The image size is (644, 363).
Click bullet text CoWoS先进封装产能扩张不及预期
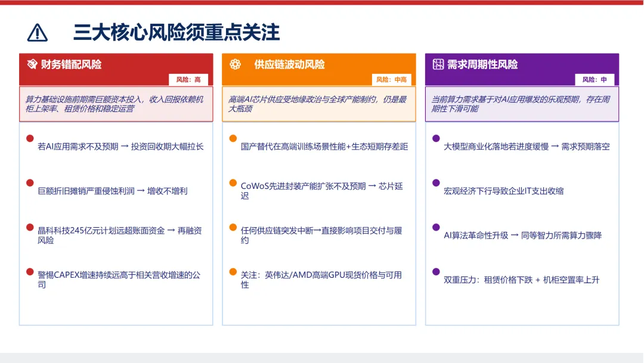pyautogui.click(x=321, y=191)
